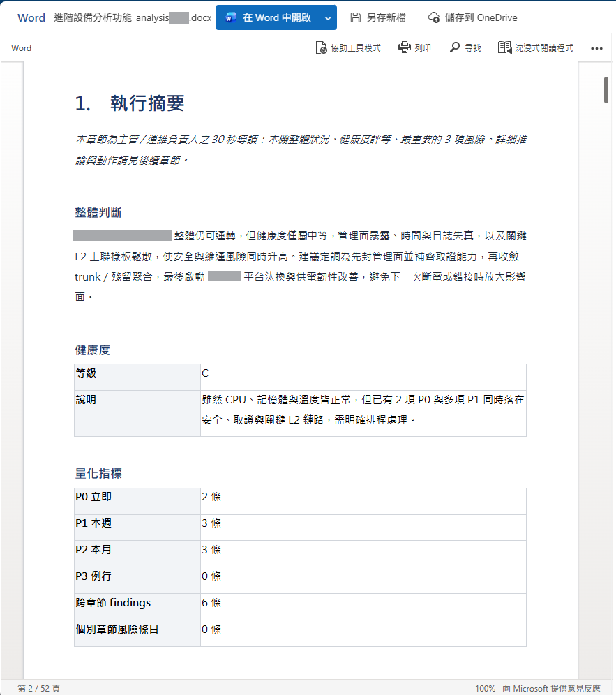
Task: Click the 尋找 magnifier icon
Action: (455, 47)
